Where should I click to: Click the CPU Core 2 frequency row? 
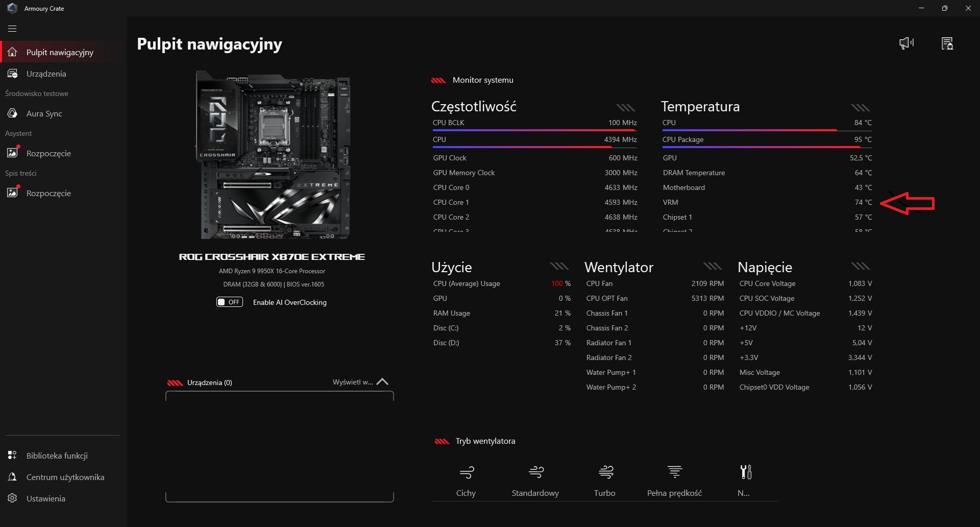[535, 217]
